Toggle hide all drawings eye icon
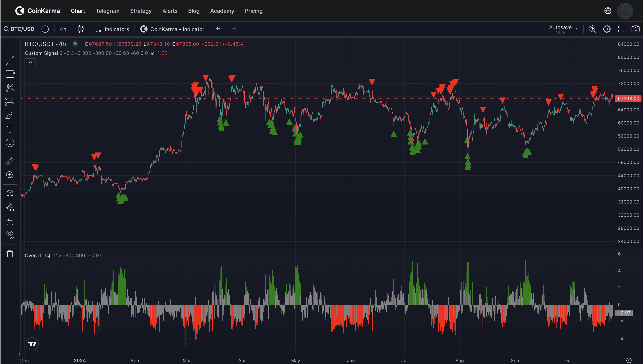Viewport: 643px width, 364px height. 10,235
